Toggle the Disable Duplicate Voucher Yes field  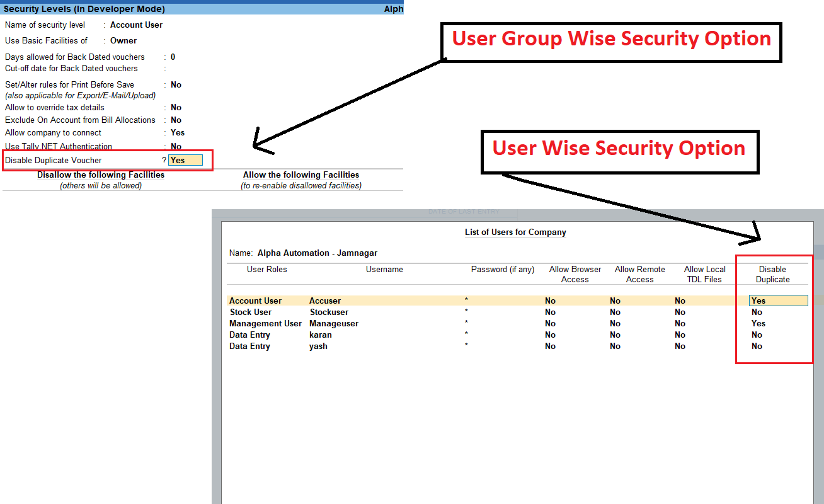(185, 160)
